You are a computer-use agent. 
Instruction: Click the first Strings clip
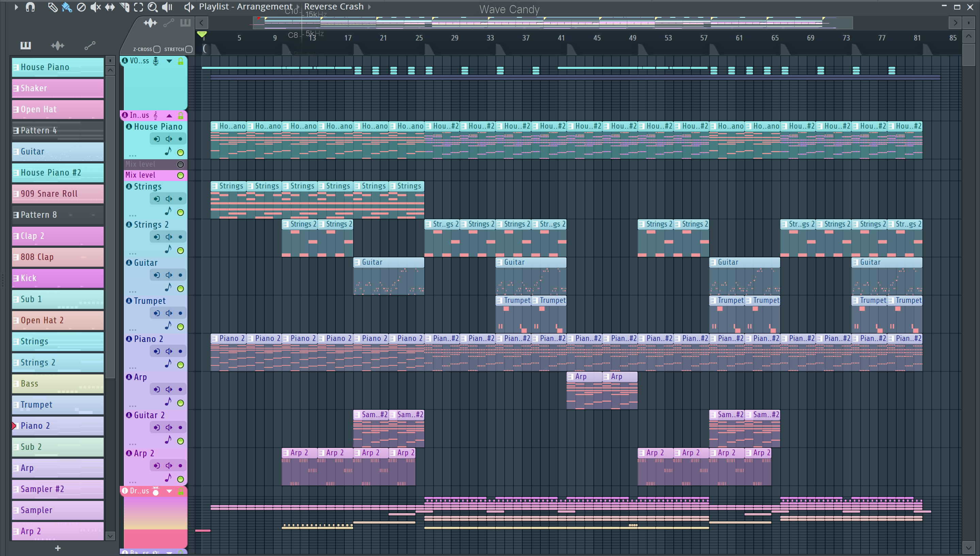(x=228, y=199)
